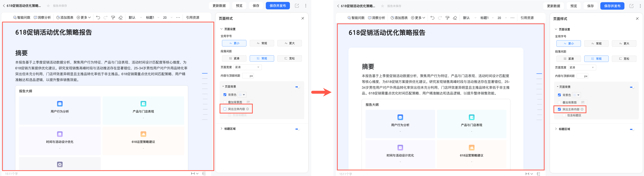644x176 pixels.
Task: Uncheck 背景色 checkbox in the left window
Action: click(225, 95)
